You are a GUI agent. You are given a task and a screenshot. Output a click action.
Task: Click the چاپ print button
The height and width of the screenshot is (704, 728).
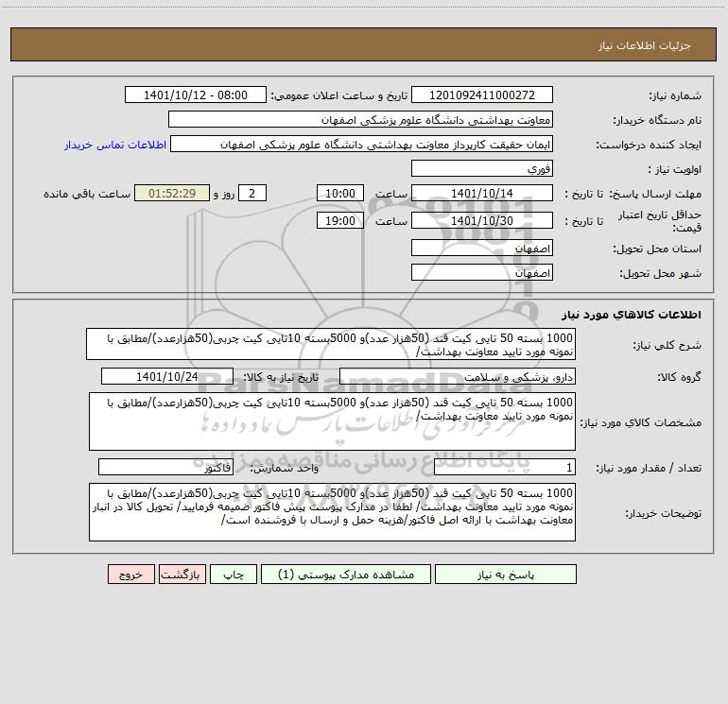coord(234,574)
